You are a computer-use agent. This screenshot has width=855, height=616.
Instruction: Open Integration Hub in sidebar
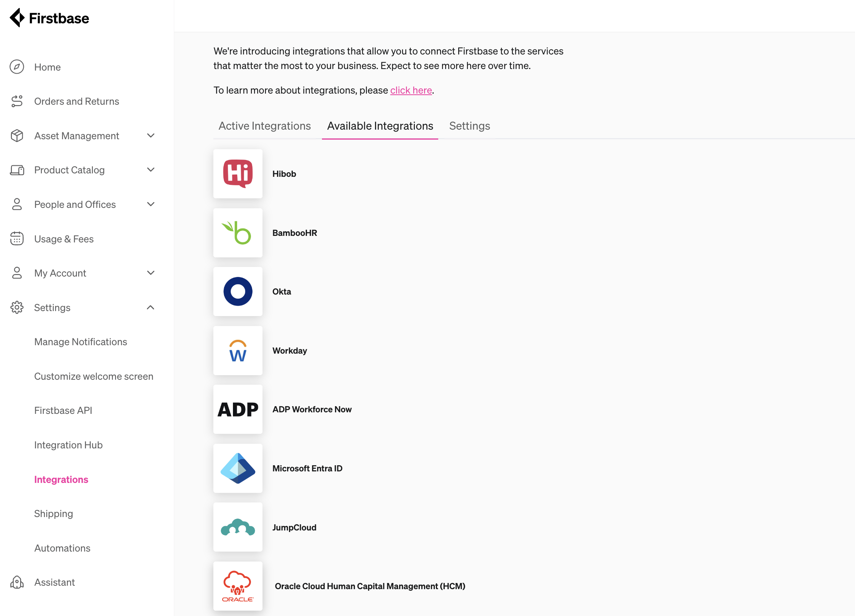[68, 445]
